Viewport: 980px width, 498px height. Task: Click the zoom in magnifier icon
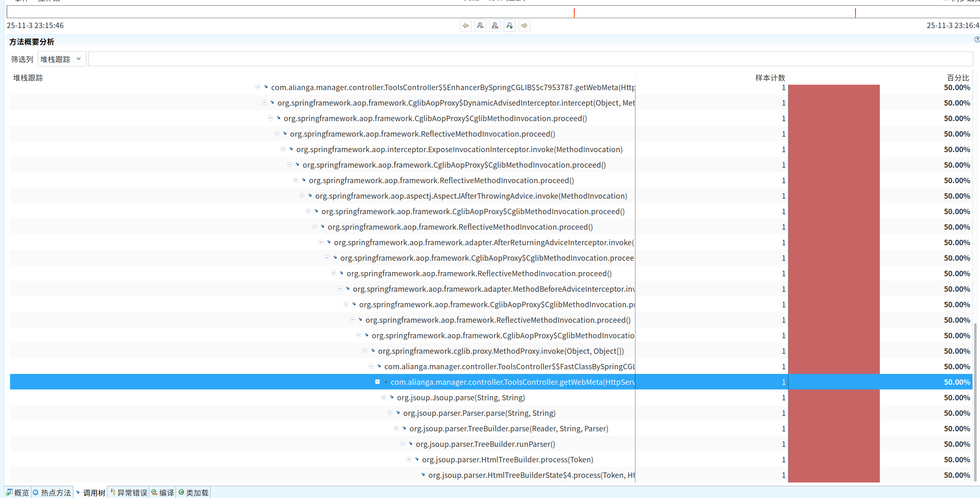(x=509, y=26)
